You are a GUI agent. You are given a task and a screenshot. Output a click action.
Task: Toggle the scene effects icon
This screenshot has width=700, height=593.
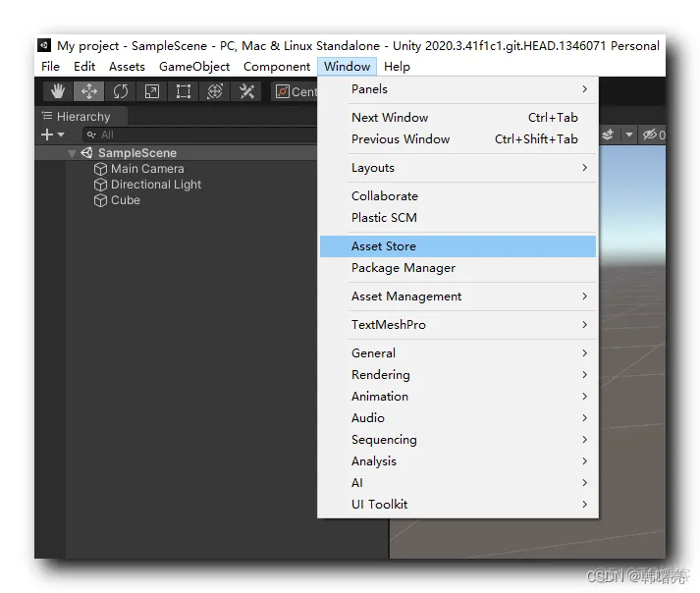pyautogui.click(x=608, y=135)
